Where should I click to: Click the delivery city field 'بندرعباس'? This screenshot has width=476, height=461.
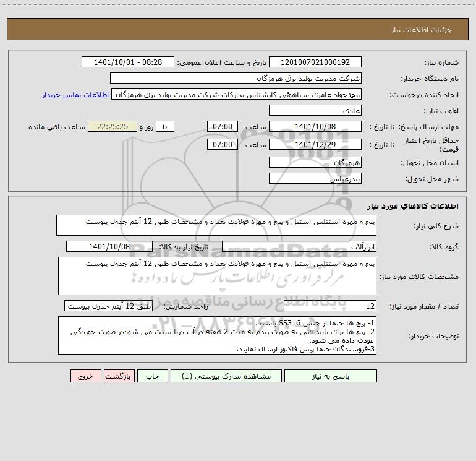(x=315, y=178)
